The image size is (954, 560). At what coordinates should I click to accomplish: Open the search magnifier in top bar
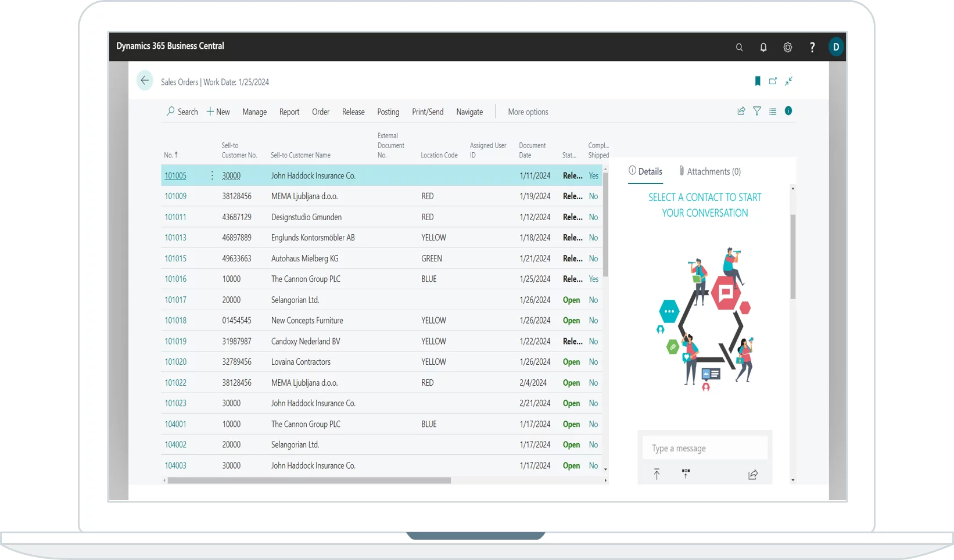click(x=739, y=48)
